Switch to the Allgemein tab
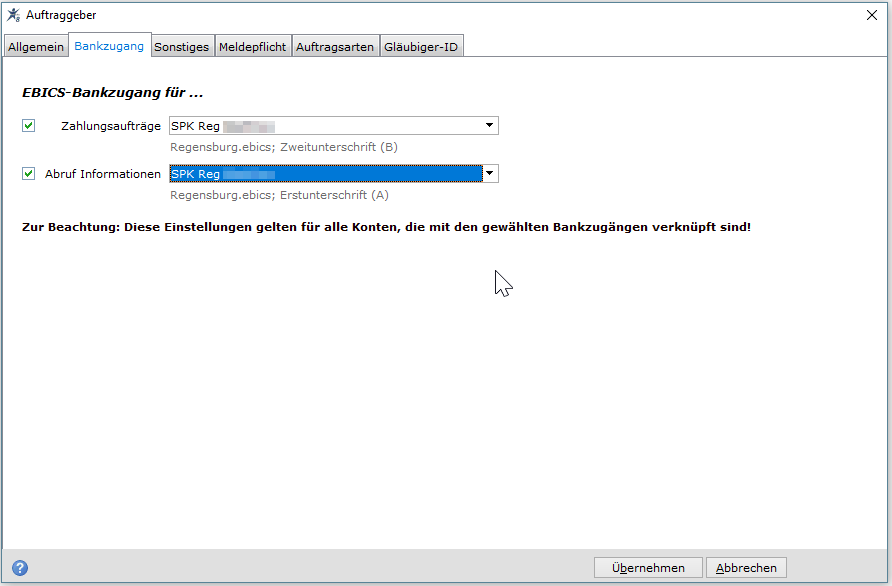This screenshot has width=892, height=586. (x=36, y=47)
